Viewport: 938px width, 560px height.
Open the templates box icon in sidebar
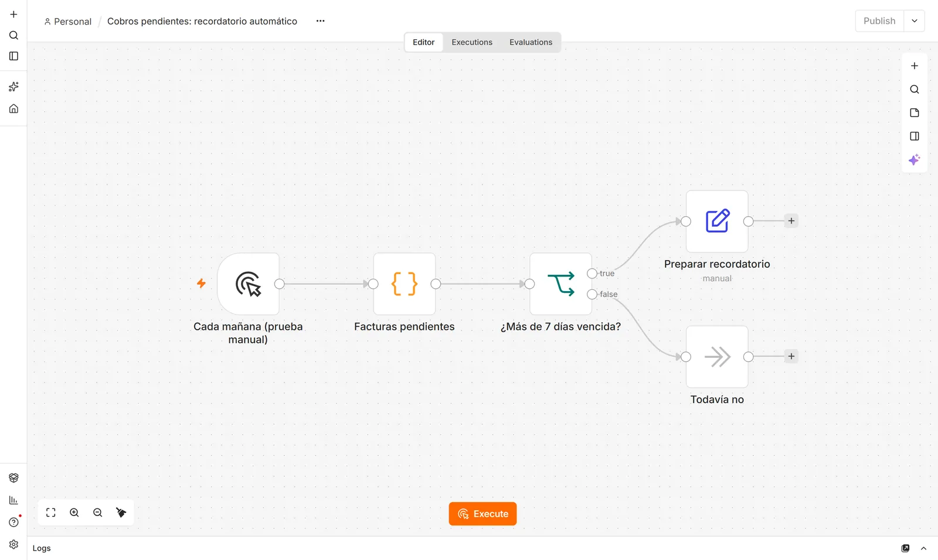point(13,478)
